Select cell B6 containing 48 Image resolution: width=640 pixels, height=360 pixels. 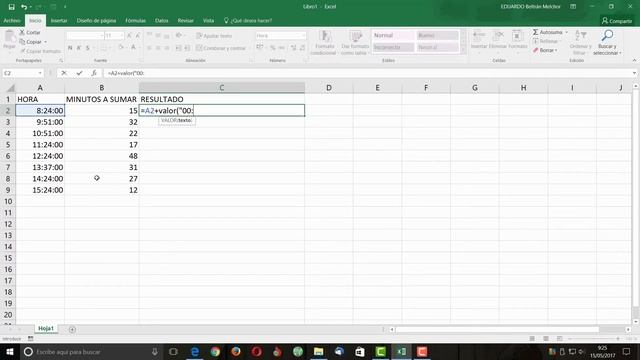pyautogui.click(x=102, y=156)
